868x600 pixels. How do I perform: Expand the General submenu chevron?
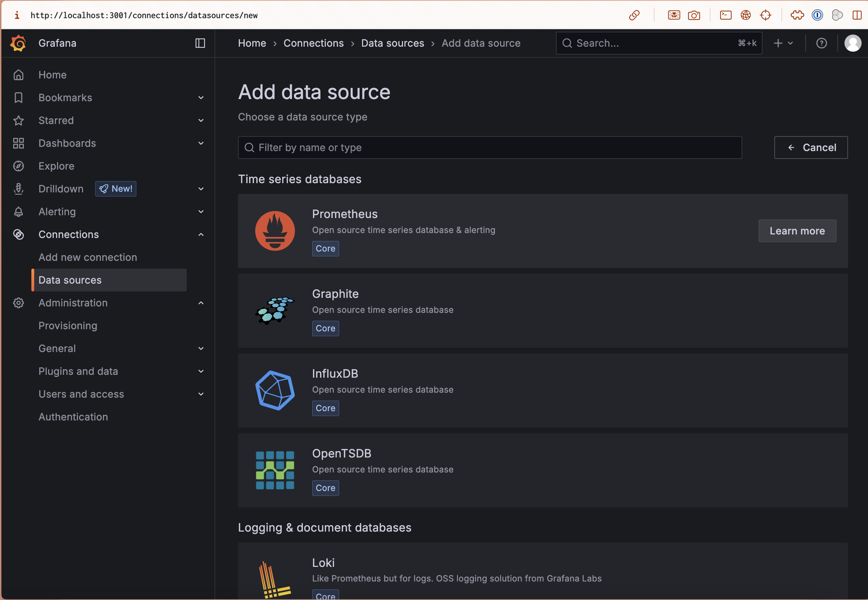[x=201, y=348]
